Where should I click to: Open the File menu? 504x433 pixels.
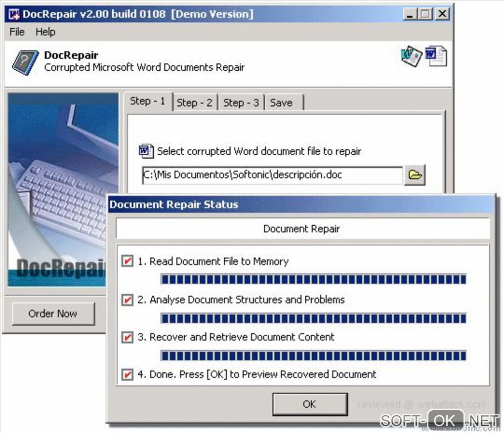[x=17, y=32]
